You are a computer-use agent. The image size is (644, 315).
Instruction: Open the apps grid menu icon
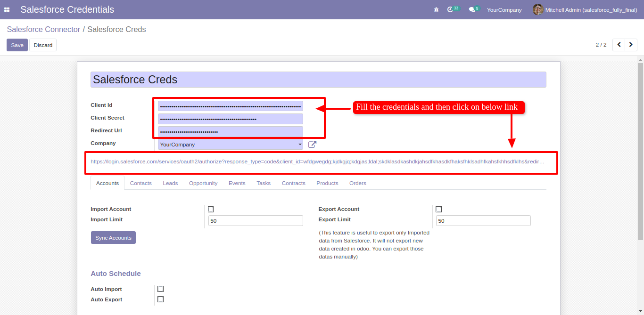tap(7, 9)
